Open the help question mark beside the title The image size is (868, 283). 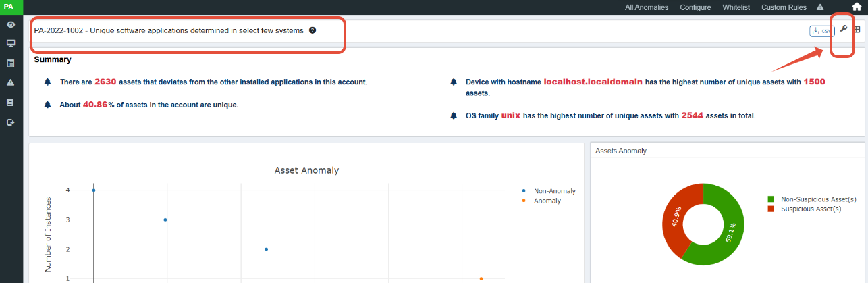click(x=313, y=30)
